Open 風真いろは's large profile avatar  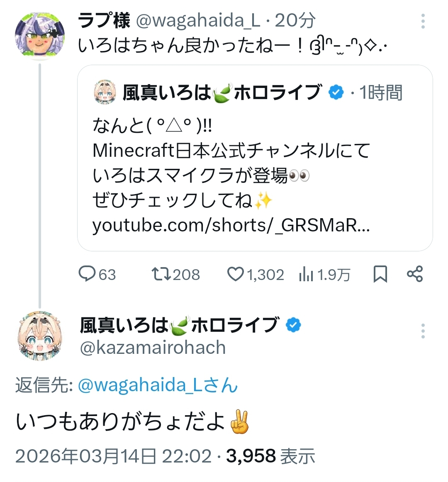(x=40, y=335)
